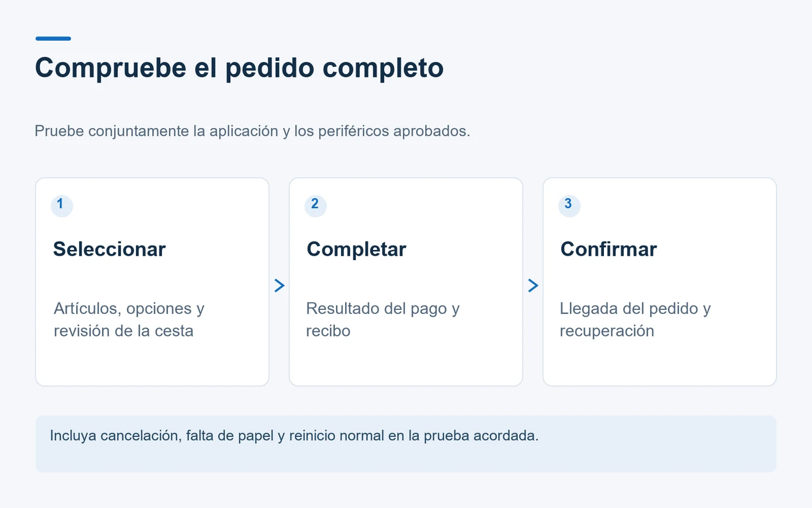This screenshot has height=508, width=812.
Task: Select the Seleccionar card heading
Action: pyautogui.click(x=109, y=249)
